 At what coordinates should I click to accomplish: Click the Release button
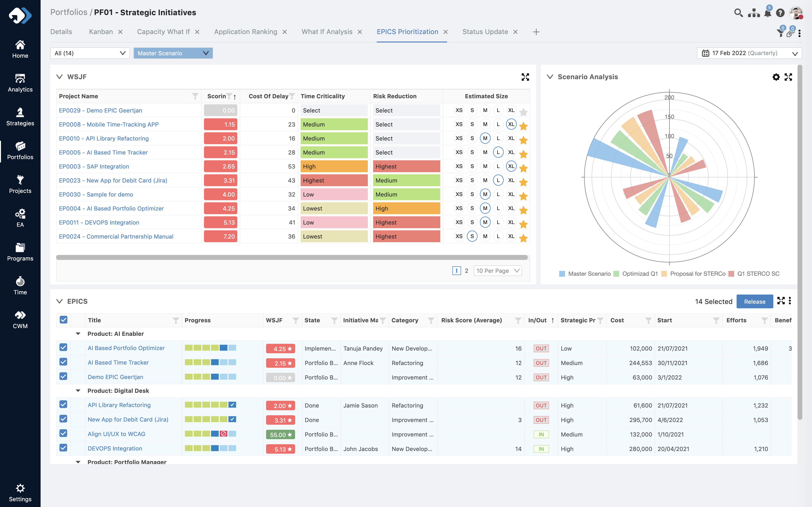click(x=755, y=301)
